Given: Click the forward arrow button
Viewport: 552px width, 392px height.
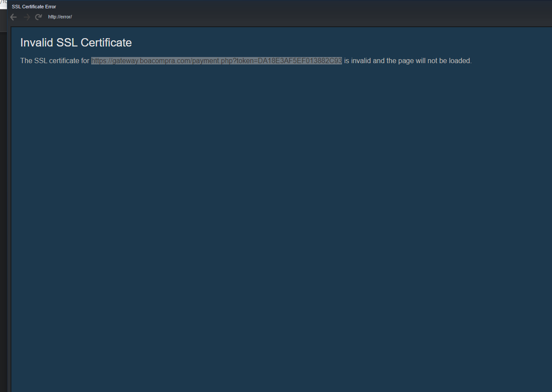Looking at the screenshot, I should (26, 17).
